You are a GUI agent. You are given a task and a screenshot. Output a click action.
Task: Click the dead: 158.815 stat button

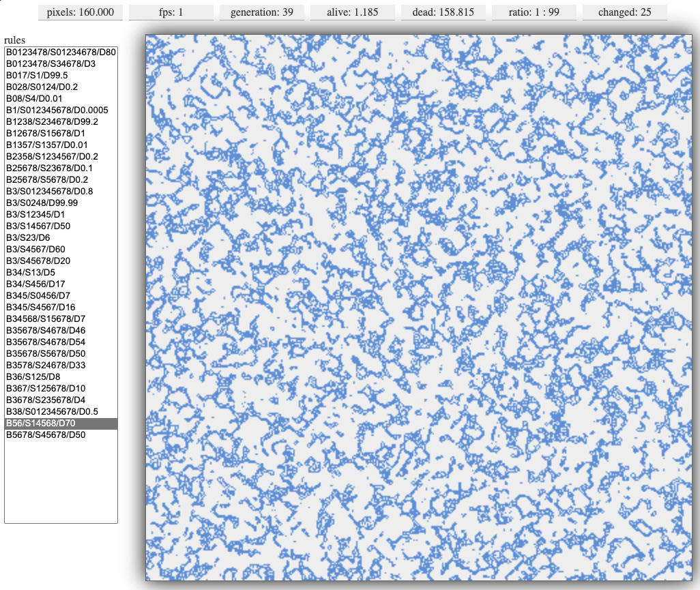(x=443, y=12)
